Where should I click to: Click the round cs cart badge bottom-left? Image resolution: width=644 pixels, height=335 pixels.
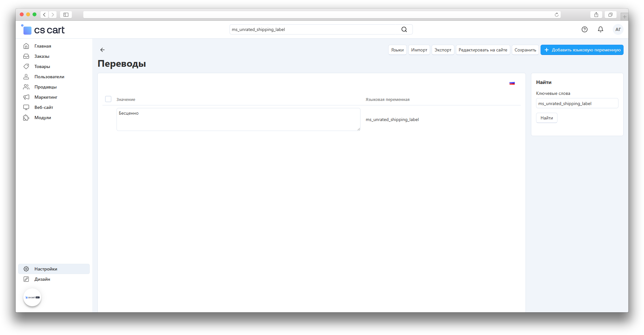point(32,297)
